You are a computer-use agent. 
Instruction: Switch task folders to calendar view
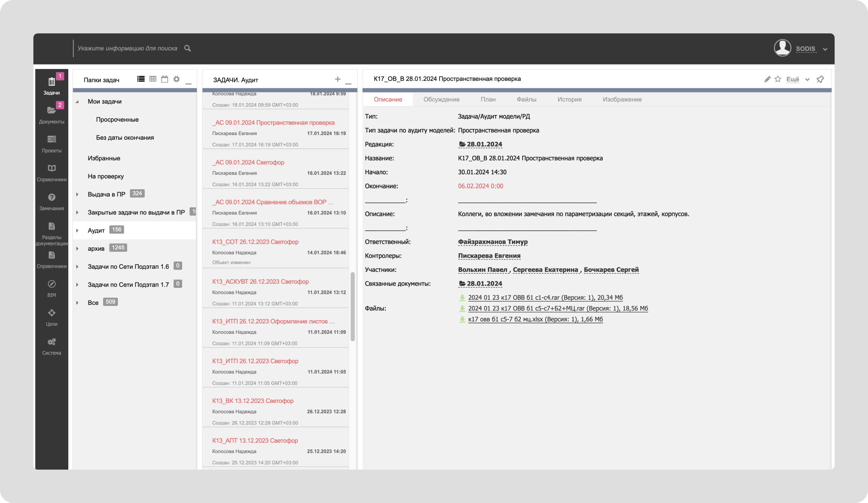click(165, 79)
